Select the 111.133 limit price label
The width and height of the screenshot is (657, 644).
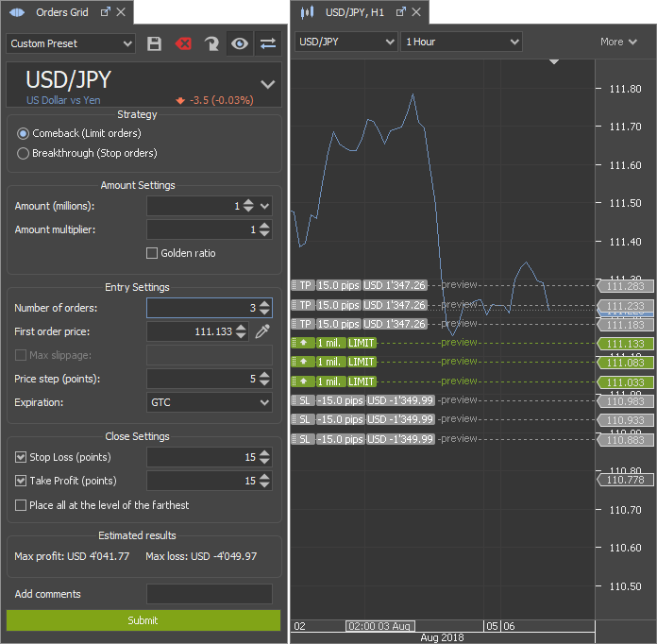(626, 344)
